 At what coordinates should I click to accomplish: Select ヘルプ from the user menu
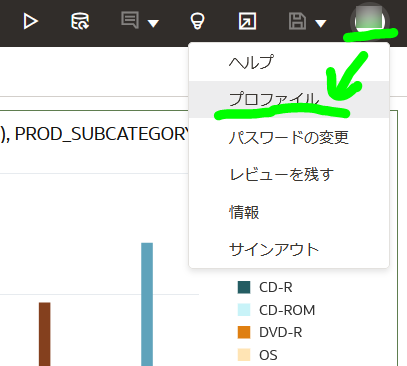[x=289, y=62]
